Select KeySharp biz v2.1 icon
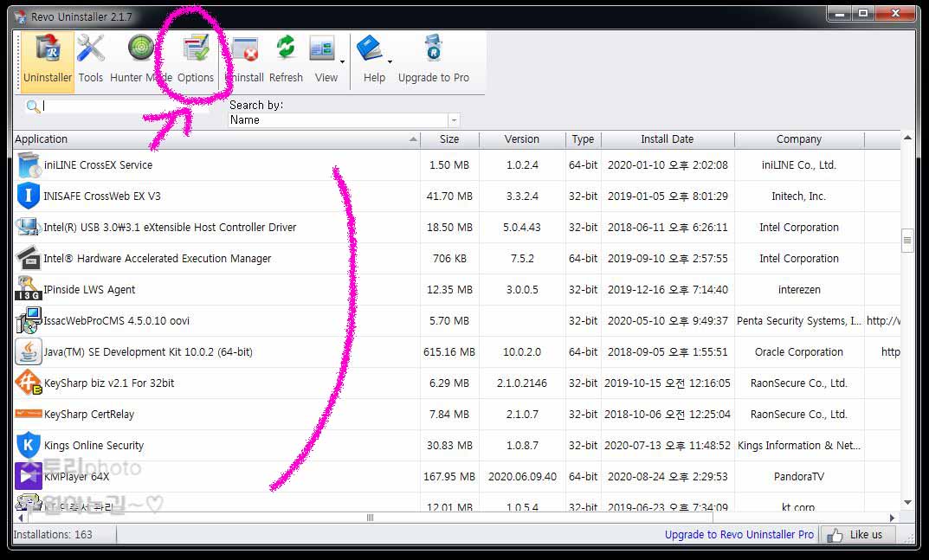This screenshot has height=560, width=929. pyautogui.click(x=28, y=383)
